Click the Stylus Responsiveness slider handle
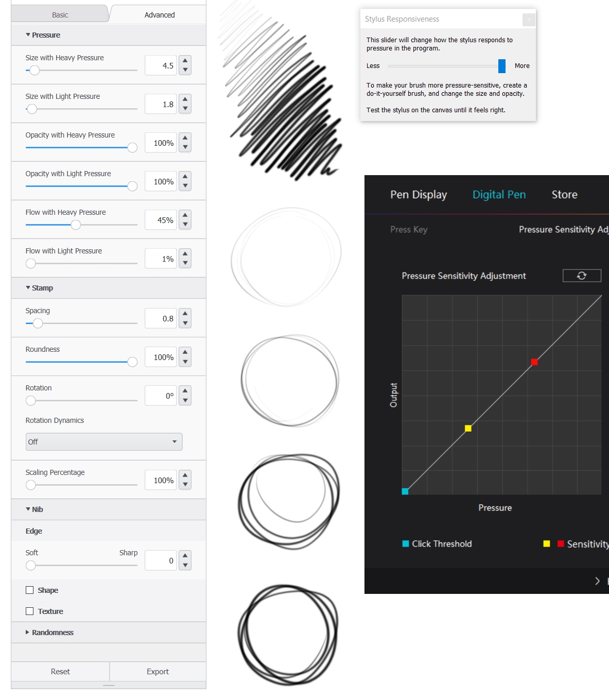609x700 pixels. coord(501,66)
